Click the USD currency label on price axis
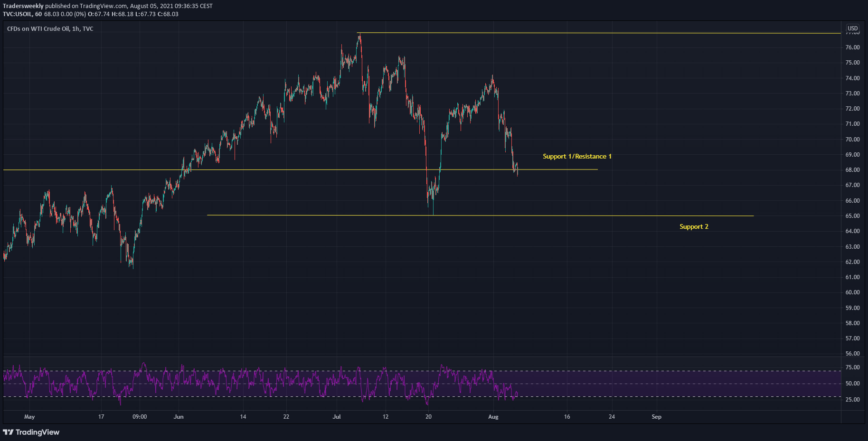The image size is (868, 441). (853, 28)
